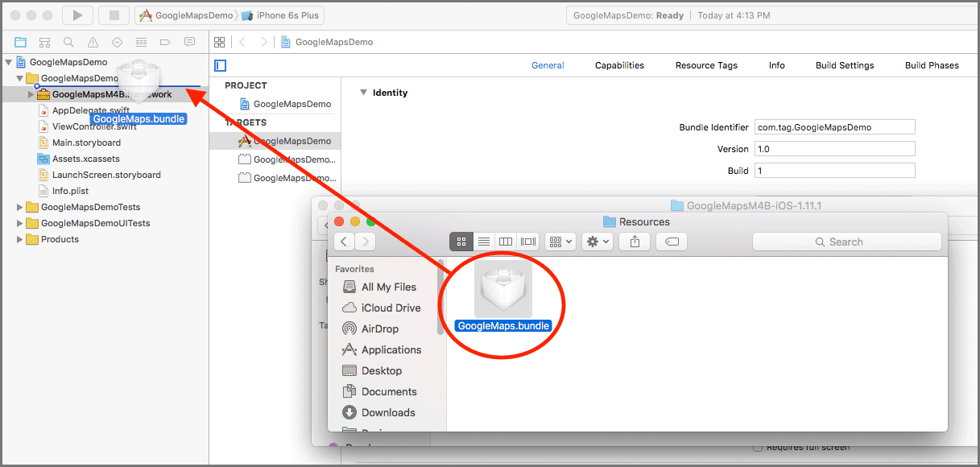Choose the iPhone 6s Plus device destination
Viewport: 980px width, 467px height.
pos(279,15)
